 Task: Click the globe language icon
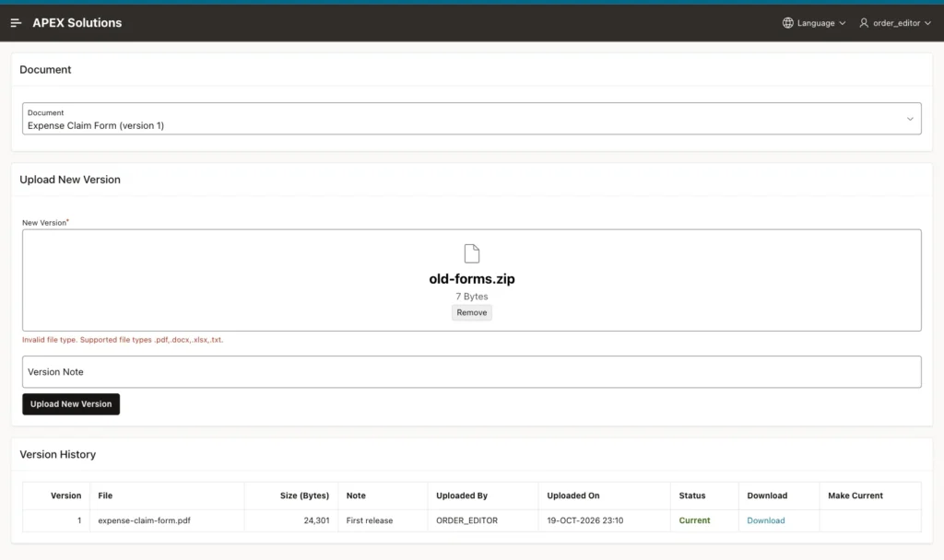tap(787, 23)
